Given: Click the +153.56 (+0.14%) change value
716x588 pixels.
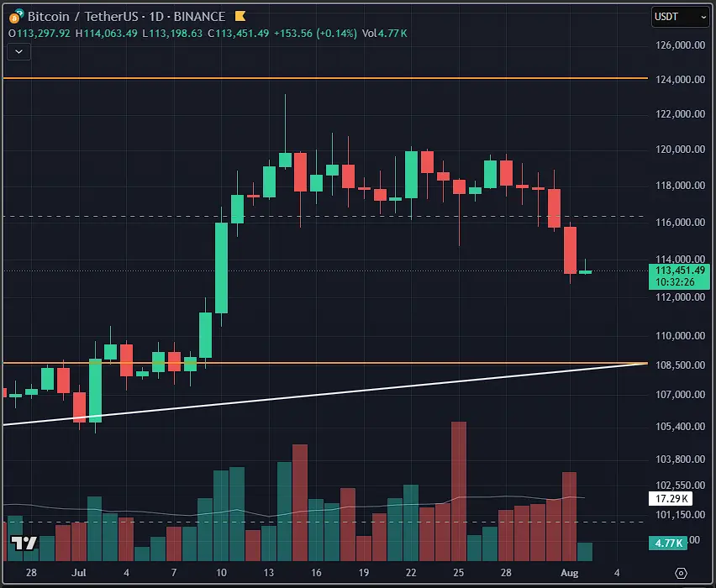Looking at the screenshot, I should click(x=315, y=34).
